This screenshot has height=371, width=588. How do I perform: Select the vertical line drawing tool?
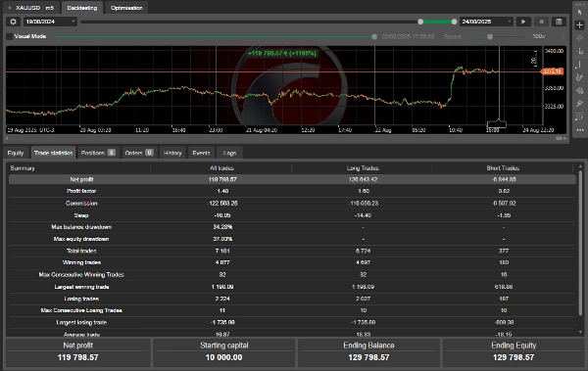click(x=580, y=65)
